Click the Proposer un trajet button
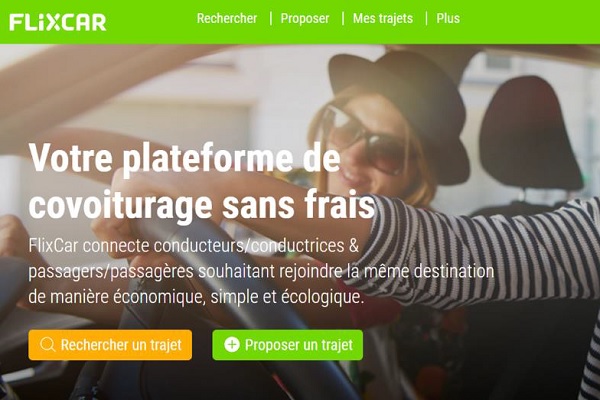Screen dimensions: 600x400 click(x=287, y=345)
